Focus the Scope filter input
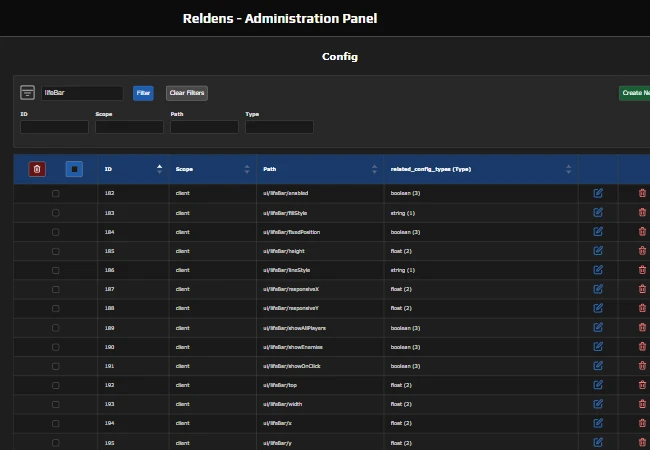Viewport: 650px width, 450px height. pos(129,127)
